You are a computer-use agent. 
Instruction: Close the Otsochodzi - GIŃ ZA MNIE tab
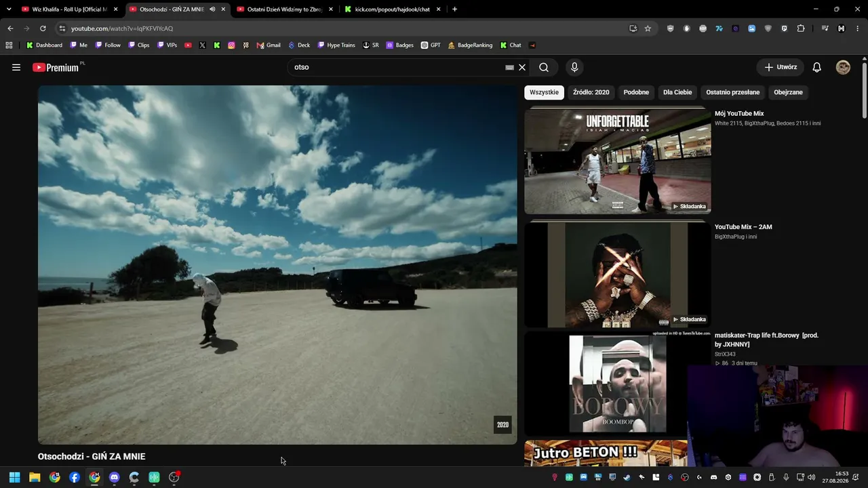(x=223, y=9)
